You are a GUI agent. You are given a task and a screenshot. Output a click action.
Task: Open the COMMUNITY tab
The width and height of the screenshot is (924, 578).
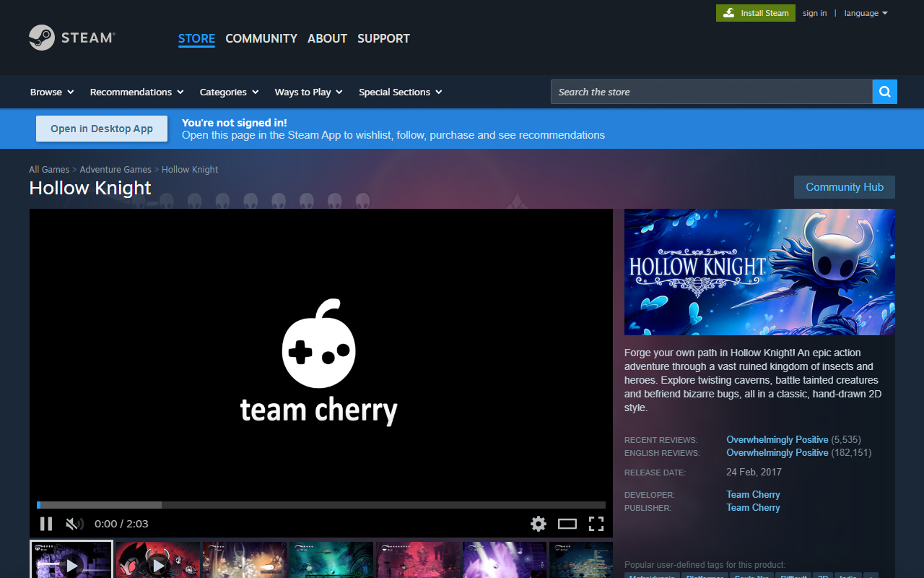coord(261,38)
